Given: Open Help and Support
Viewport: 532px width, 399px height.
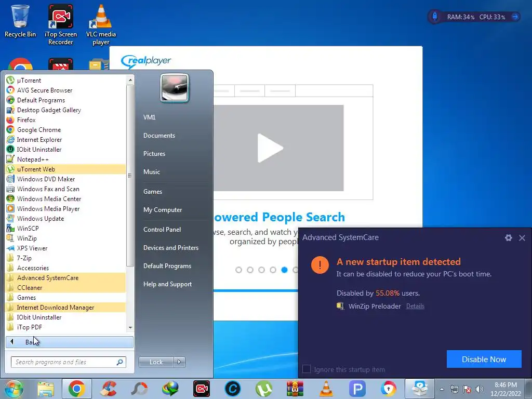Looking at the screenshot, I should (168, 284).
